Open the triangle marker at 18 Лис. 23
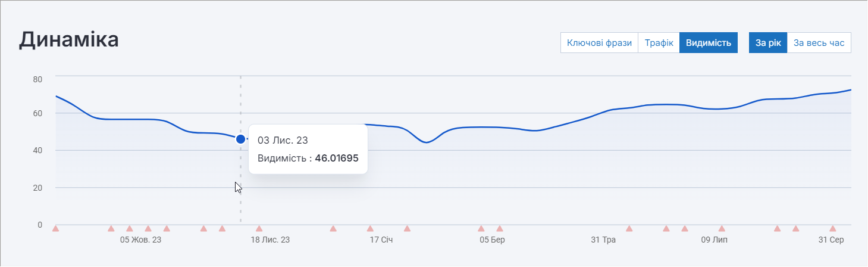The width and height of the screenshot is (868, 267). pos(259,228)
